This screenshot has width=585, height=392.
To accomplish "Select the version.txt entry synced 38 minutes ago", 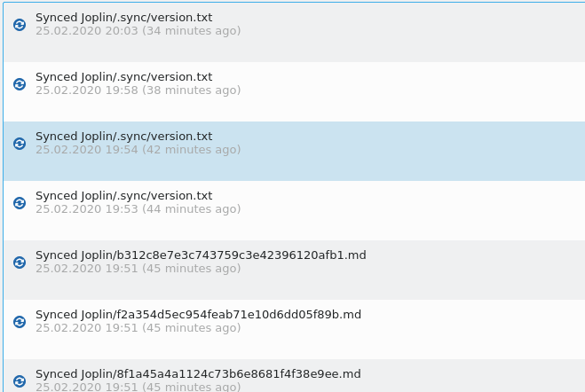I will pos(295,91).
